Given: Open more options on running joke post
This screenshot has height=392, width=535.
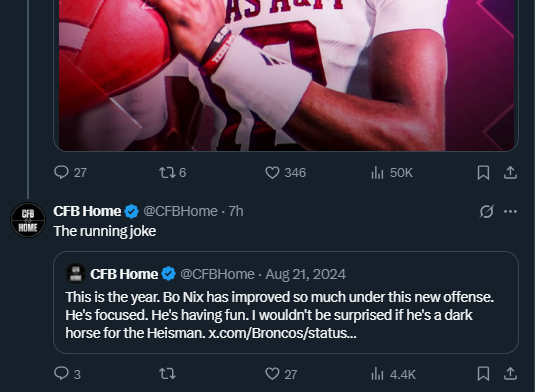Looking at the screenshot, I should pyautogui.click(x=510, y=211).
